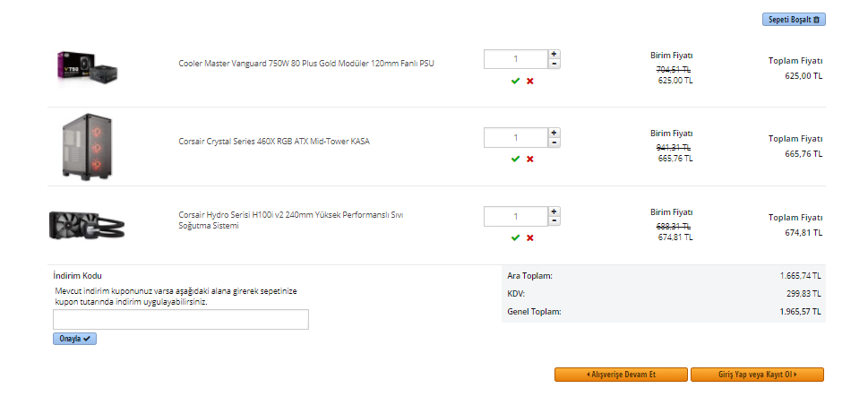Image resolution: width=868 pixels, height=414 pixels.
Task: Open Corsair Crystal 460X case thumbnail
Action: pyautogui.click(x=87, y=146)
